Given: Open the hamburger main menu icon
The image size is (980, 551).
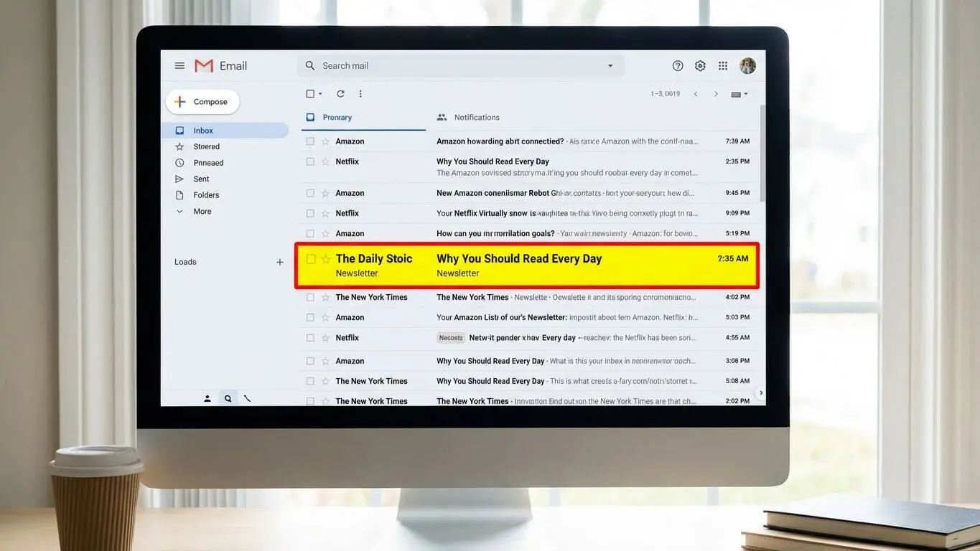Looking at the screenshot, I should [x=179, y=66].
